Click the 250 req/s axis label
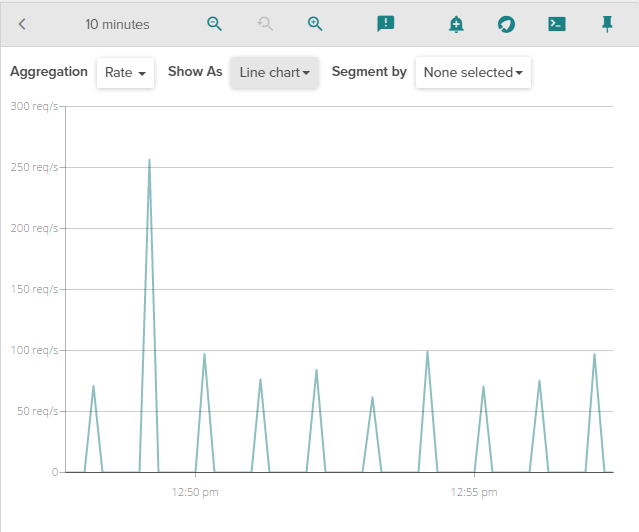 tap(35, 167)
